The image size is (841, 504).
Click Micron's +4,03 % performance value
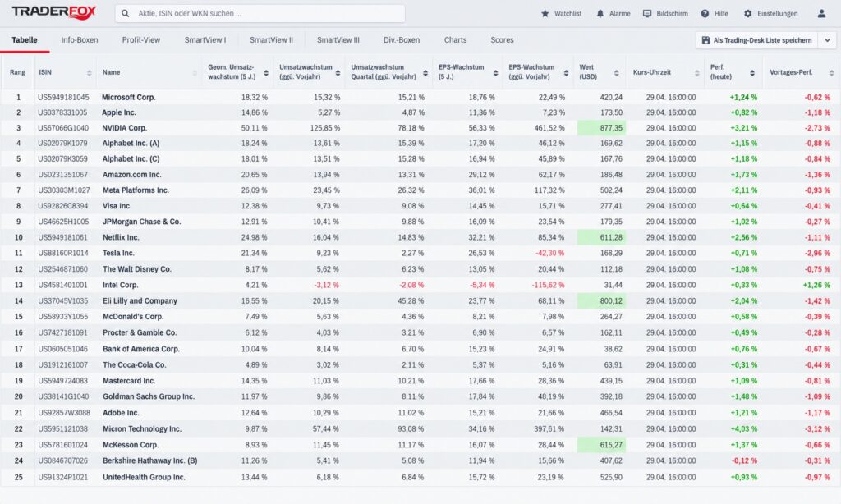pos(743,429)
